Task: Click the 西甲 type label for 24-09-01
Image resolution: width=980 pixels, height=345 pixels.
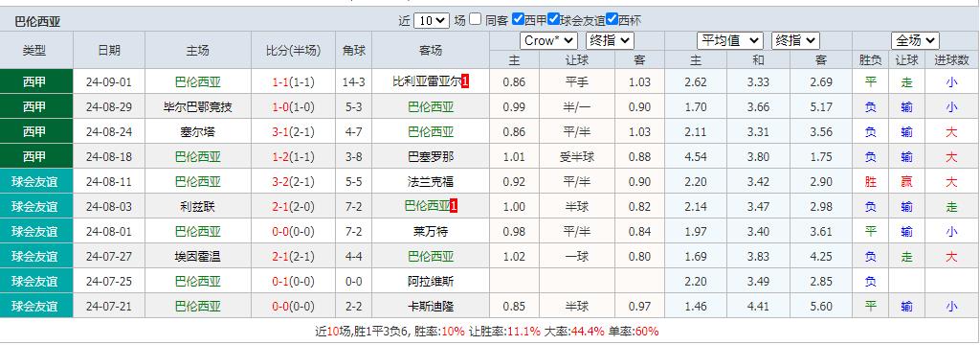Action: pyautogui.click(x=34, y=82)
